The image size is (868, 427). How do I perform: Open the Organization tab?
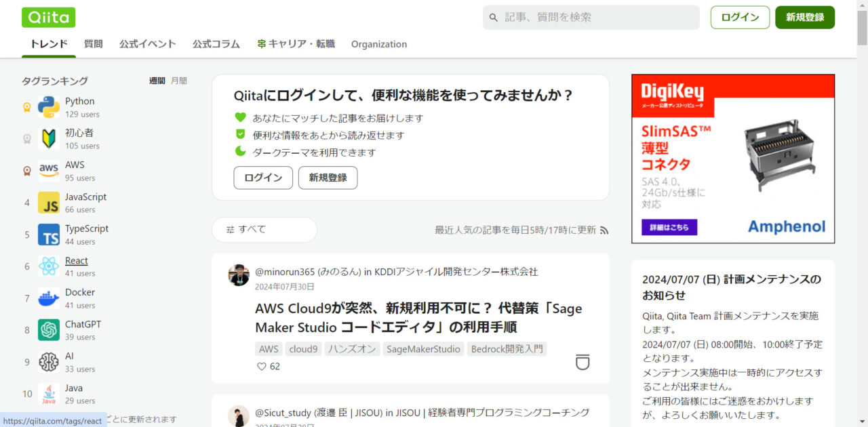coord(378,44)
